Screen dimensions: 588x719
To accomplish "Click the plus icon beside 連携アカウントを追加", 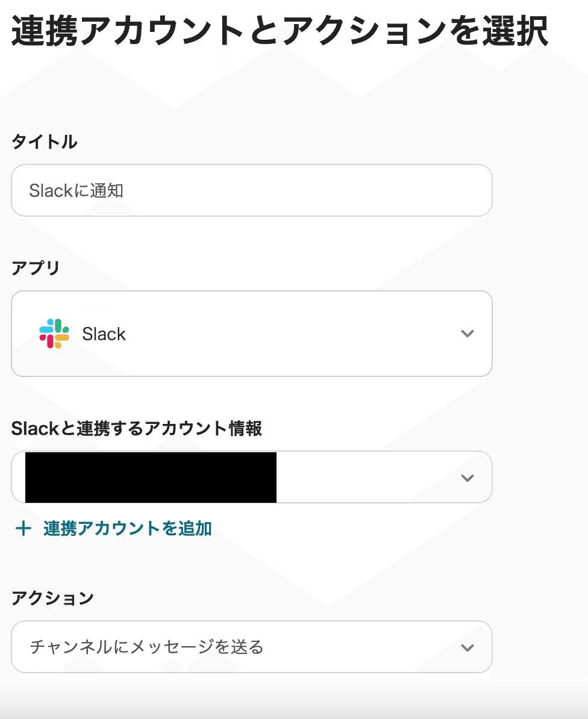I will (23, 529).
